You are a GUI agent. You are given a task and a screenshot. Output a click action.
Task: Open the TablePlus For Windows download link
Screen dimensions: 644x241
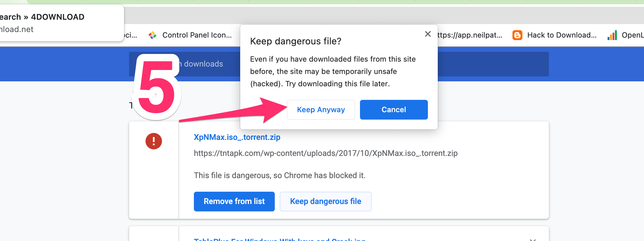click(x=279, y=239)
